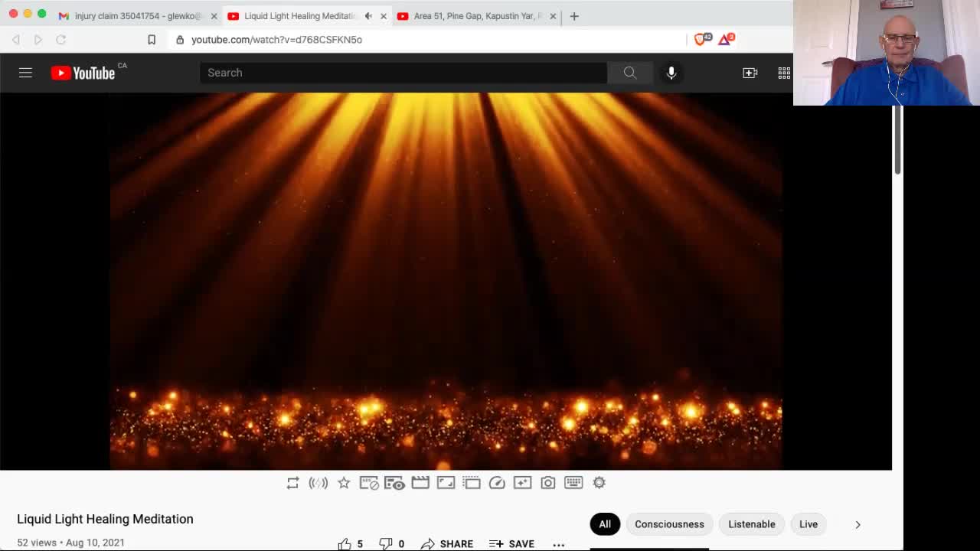980x551 pixels.
Task: Open a new browser tab
Action: click(574, 16)
